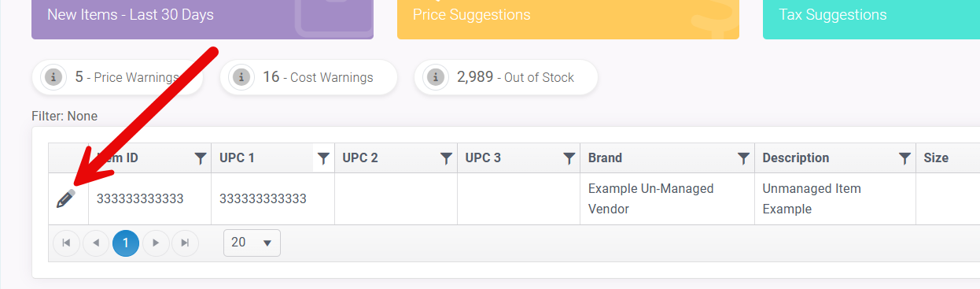Sort by the Size column header

(x=936, y=158)
